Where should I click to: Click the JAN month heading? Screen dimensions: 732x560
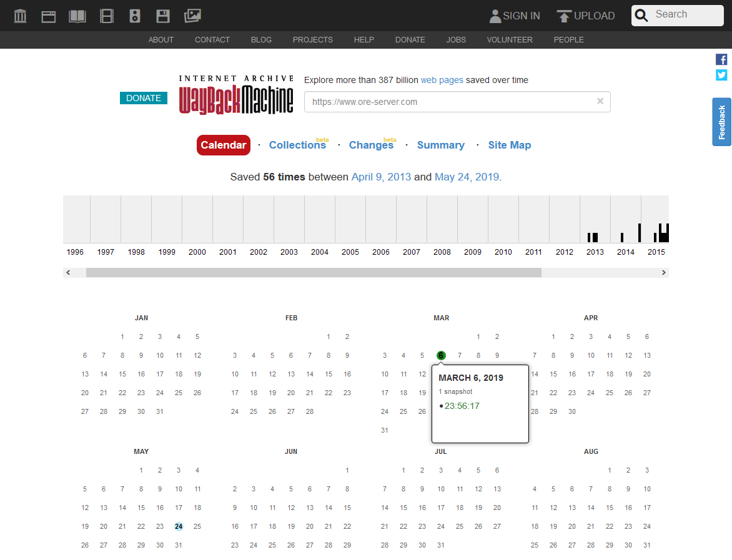coord(141,318)
